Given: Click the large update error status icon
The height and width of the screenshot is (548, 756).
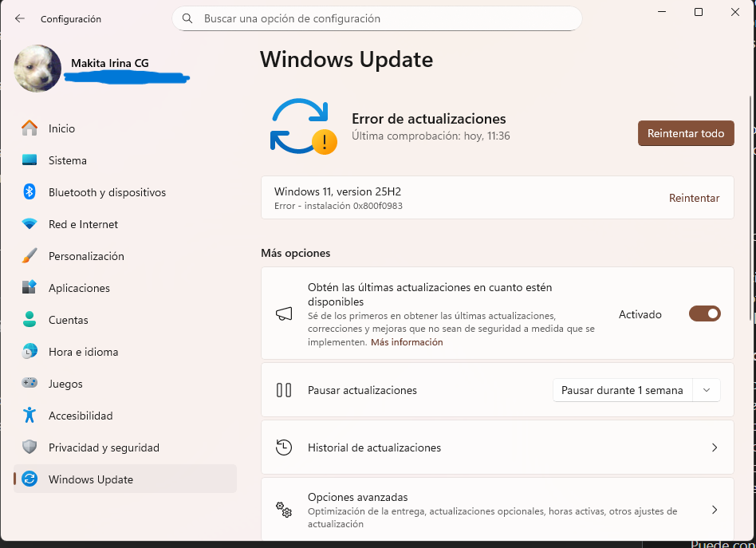Looking at the screenshot, I should click(x=303, y=126).
